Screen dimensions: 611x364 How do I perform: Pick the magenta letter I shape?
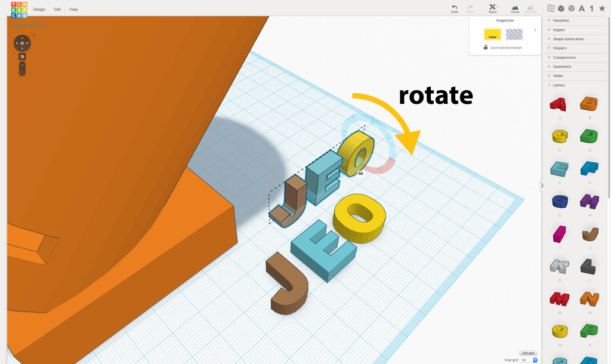click(x=559, y=234)
